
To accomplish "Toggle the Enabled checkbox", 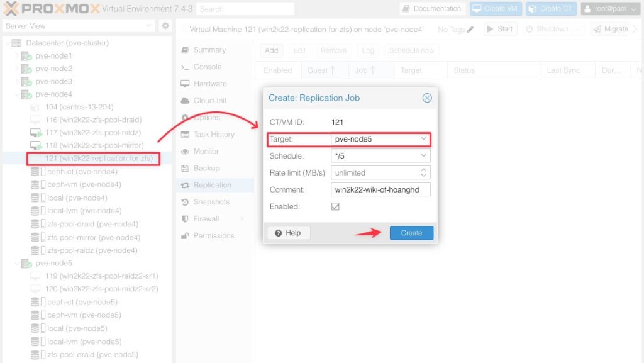I will pyautogui.click(x=335, y=206).
